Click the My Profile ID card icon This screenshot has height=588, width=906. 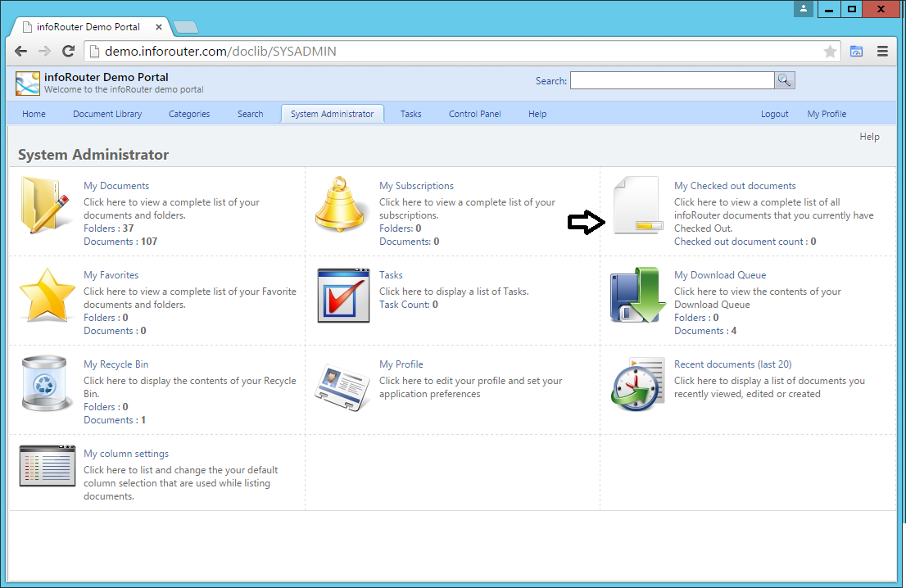point(342,387)
